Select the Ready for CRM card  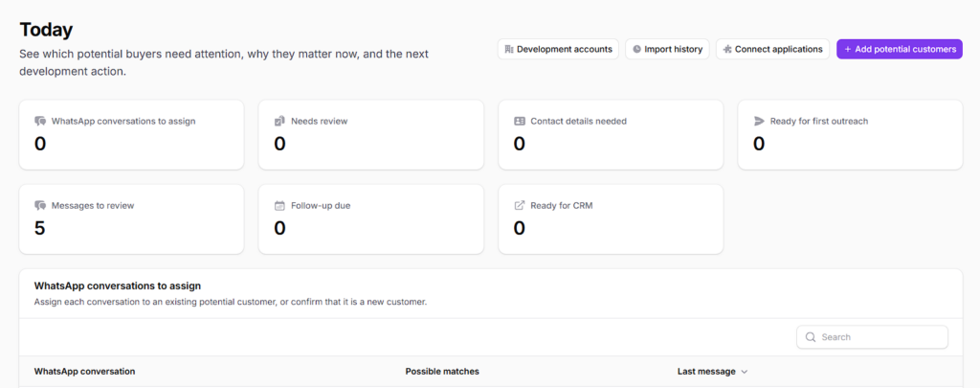coord(611,219)
